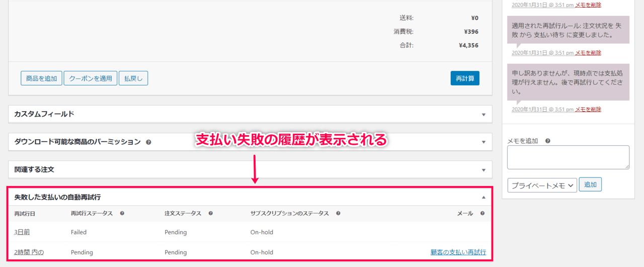Expand the カスタムフィールド panel arrow

coord(484,115)
